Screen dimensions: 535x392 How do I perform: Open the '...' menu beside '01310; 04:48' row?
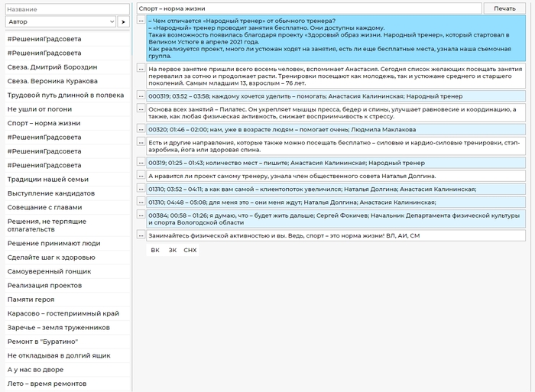141,202
